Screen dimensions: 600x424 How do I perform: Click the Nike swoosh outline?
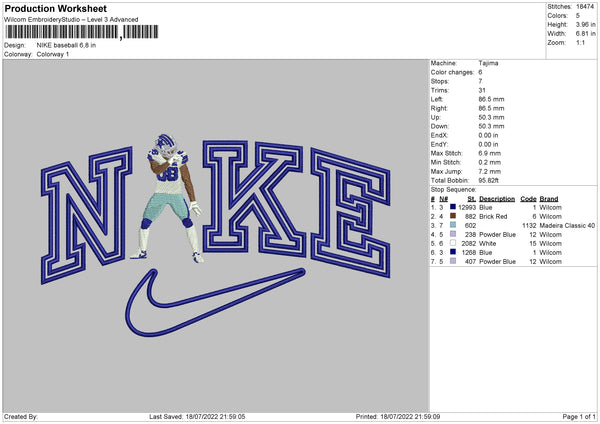(x=215, y=302)
